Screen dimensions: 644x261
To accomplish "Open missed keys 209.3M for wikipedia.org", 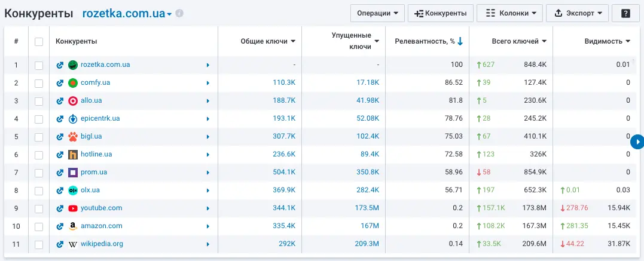I will click(367, 244).
